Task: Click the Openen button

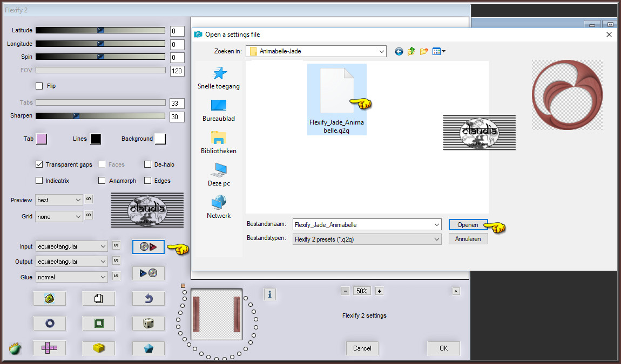Action: [468, 225]
